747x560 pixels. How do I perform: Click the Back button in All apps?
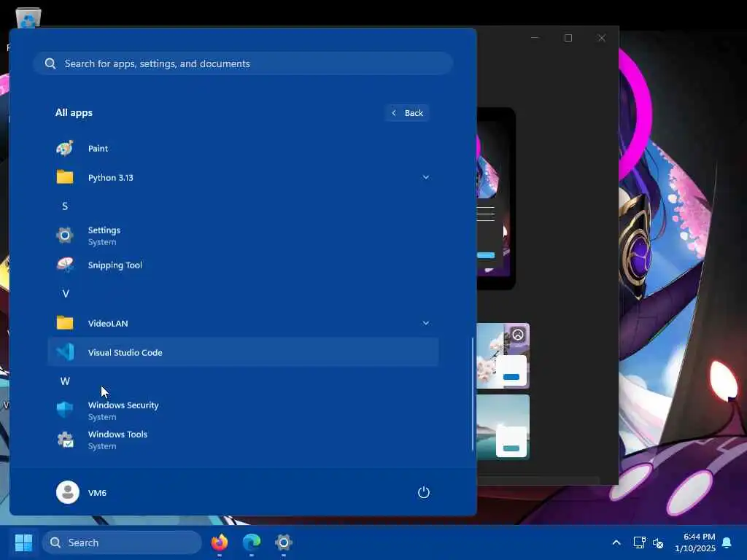pyautogui.click(x=407, y=113)
